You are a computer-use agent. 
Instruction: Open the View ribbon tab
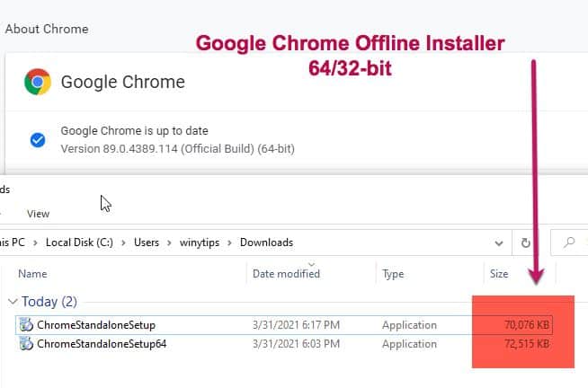(x=38, y=214)
